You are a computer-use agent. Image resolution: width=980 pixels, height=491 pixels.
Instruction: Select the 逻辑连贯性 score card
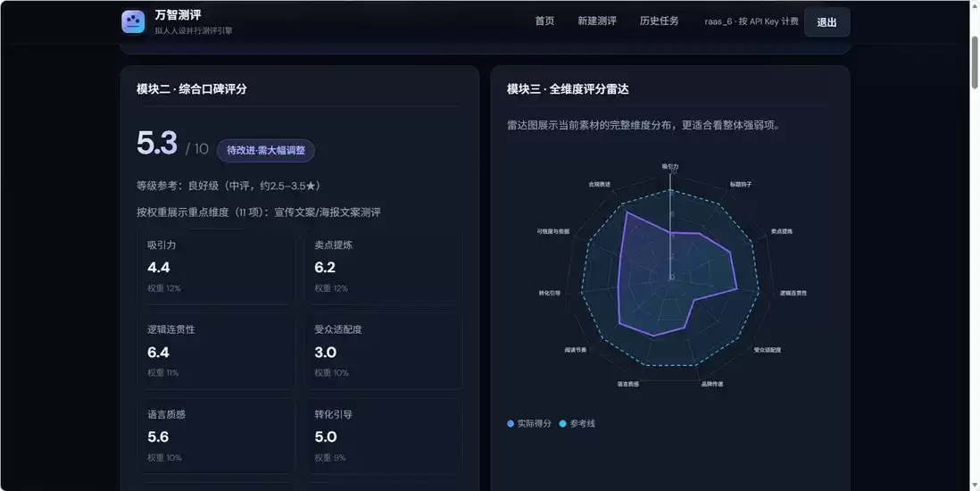point(216,352)
